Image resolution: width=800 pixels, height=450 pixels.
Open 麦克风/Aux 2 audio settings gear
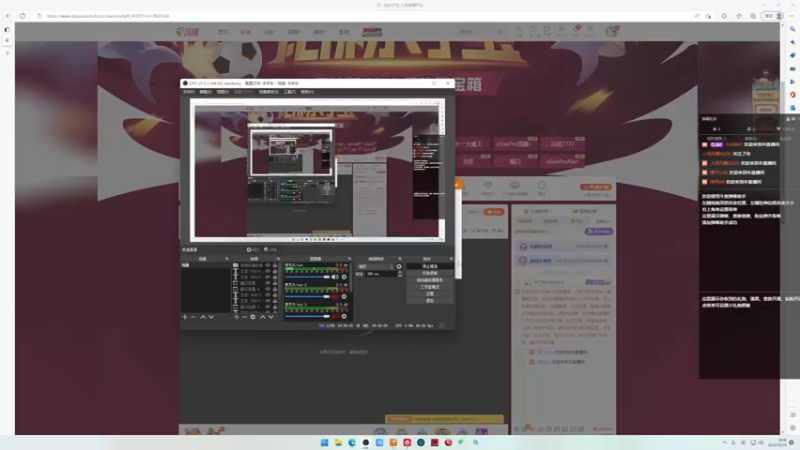(344, 296)
